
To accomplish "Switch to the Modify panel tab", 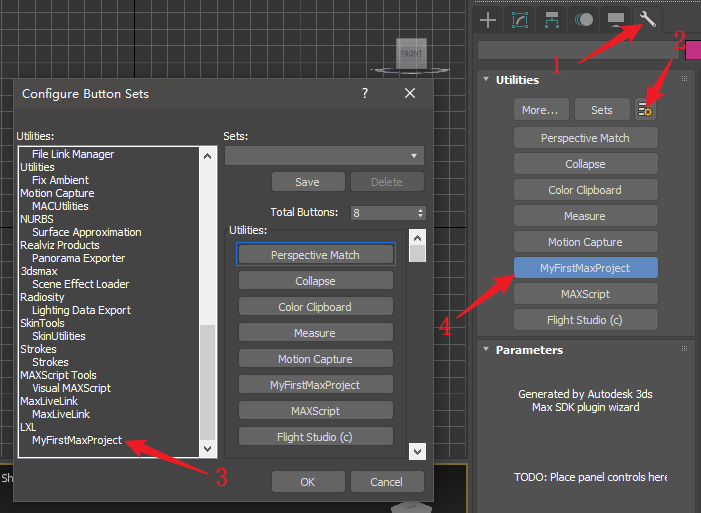I will point(520,19).
